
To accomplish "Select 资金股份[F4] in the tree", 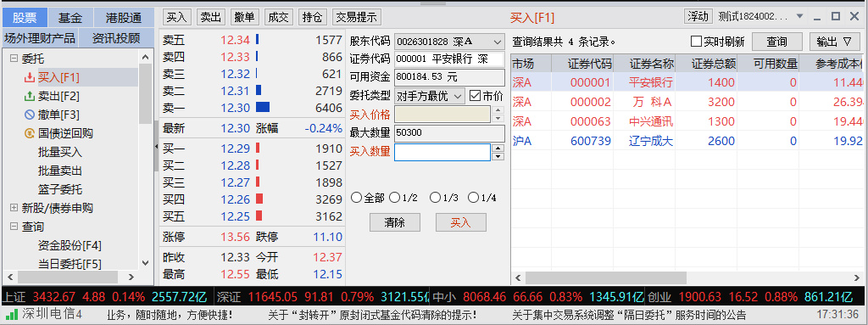I will pos(70,245).
